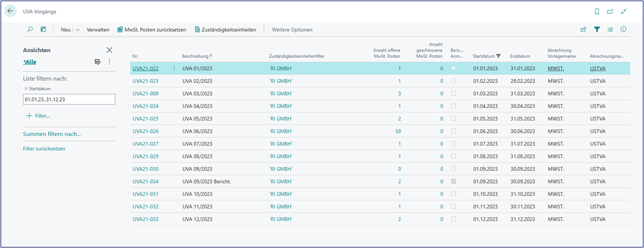This screenshot has width=644, height=248.
Task: Click the share icon in toolbar
Action: pos(583,30)
